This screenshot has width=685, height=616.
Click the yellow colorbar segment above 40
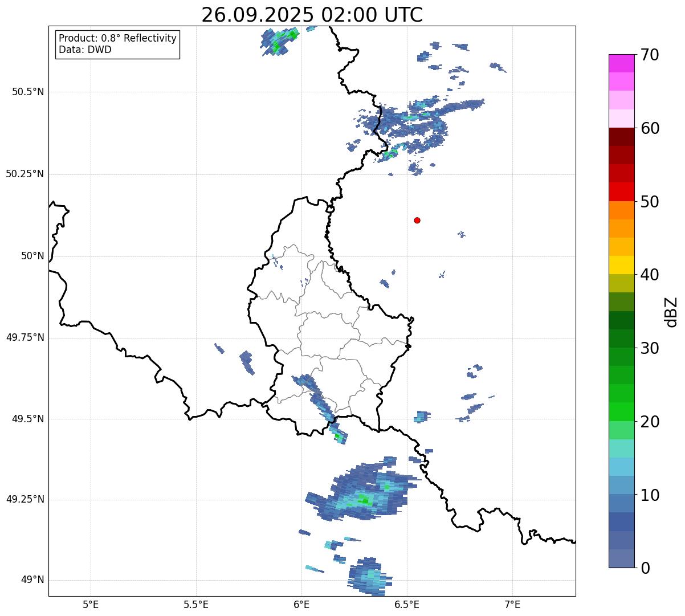(x=621, y=265)
